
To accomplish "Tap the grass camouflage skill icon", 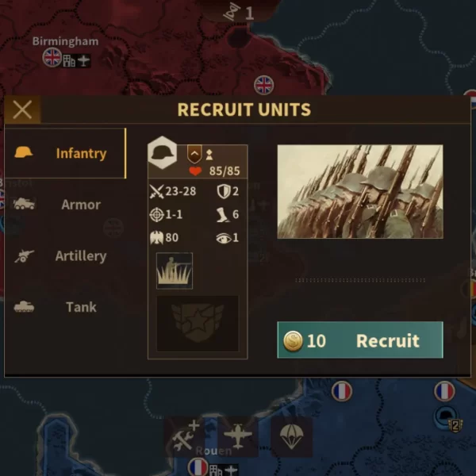I will [175, 271].
